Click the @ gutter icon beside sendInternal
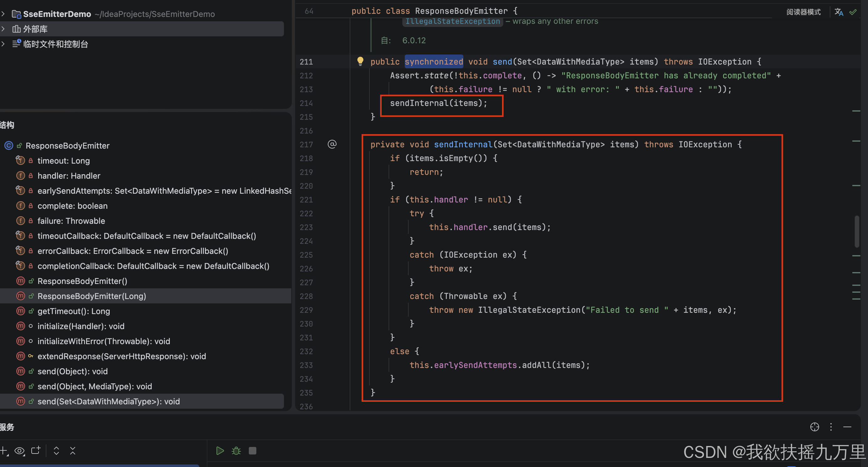Screen dimensions: 868x467 point(332,144)
